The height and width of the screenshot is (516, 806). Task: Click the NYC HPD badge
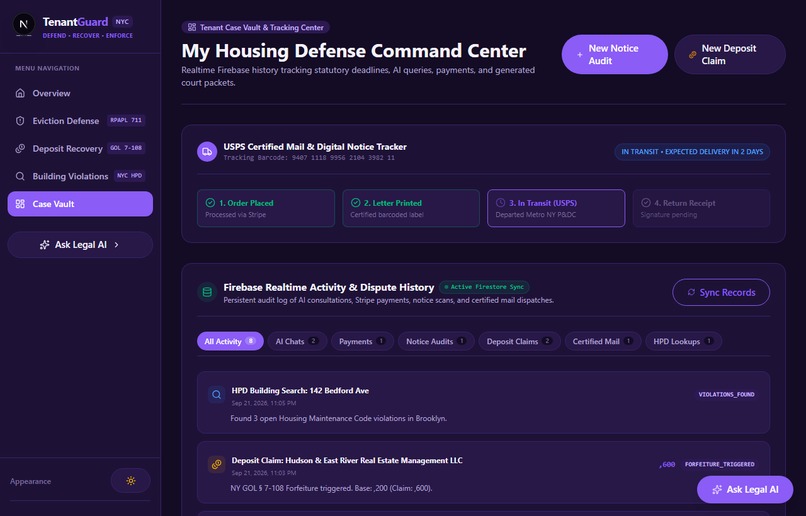129,176
